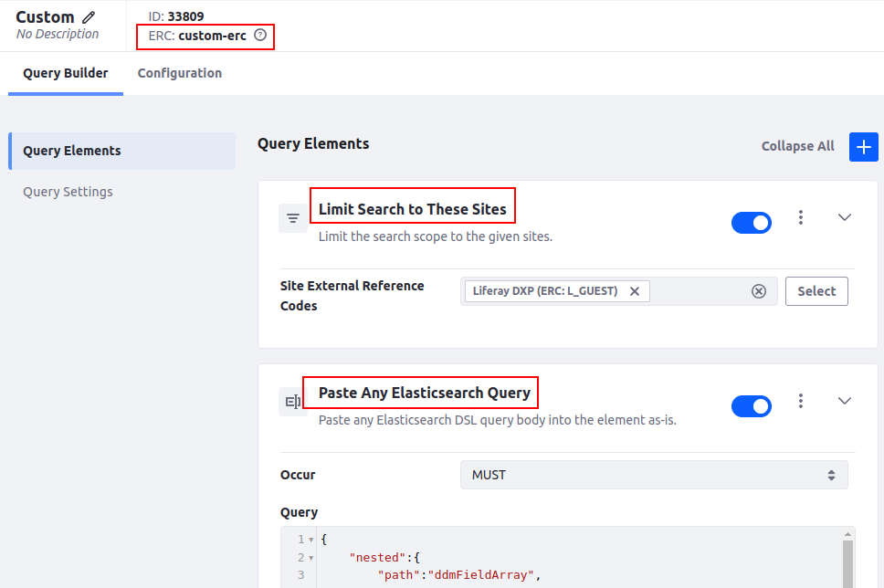Disable the Paste Any Elasticsearch Query toggle
The height and width of the screenshot is (588, 884).
click(751, 406)
